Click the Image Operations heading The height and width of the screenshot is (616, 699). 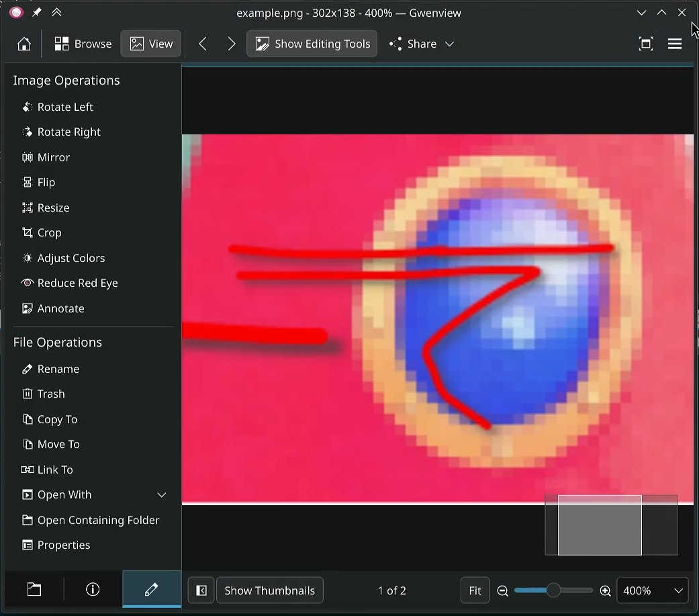(x=66, y=81)
